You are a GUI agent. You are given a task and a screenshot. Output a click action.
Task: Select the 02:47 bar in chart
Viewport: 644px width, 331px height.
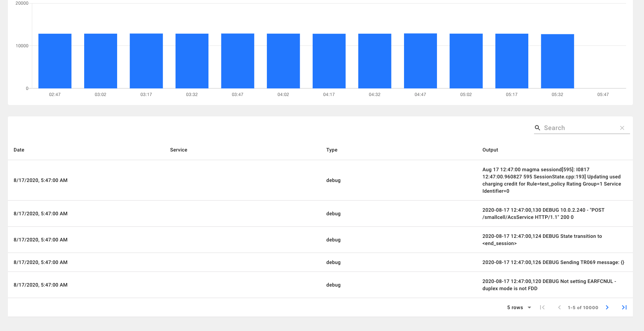click(x=55, y=61)
